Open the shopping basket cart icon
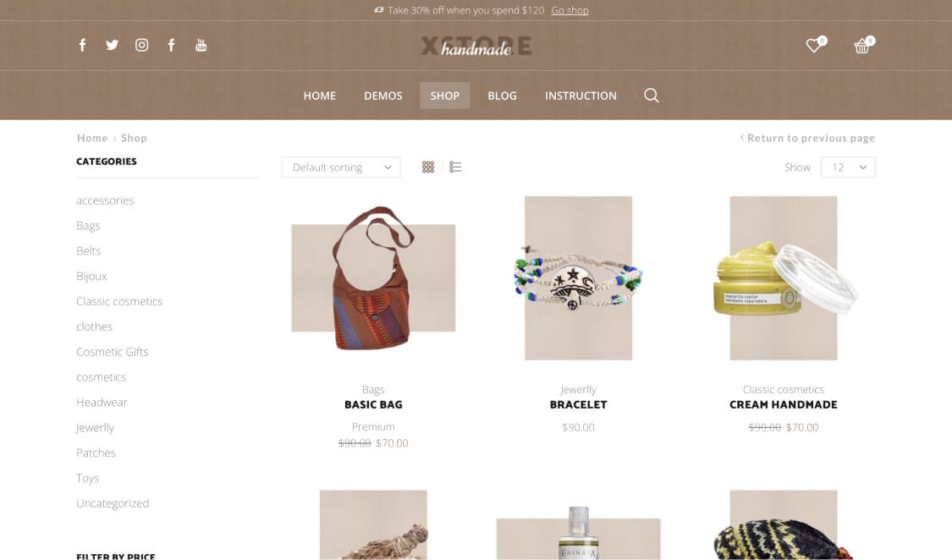Image resolution: width=952 pixels, height=560 pixels. [x=861, y=46]
